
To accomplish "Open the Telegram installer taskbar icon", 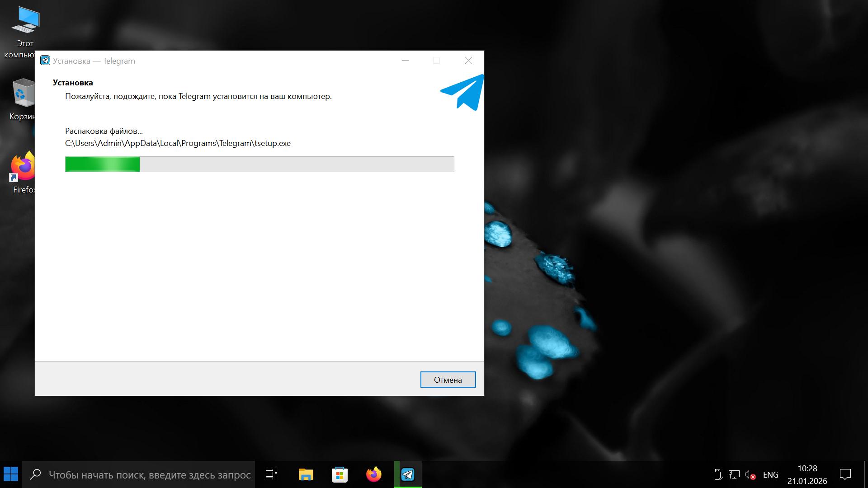I will tap(408, 474).
